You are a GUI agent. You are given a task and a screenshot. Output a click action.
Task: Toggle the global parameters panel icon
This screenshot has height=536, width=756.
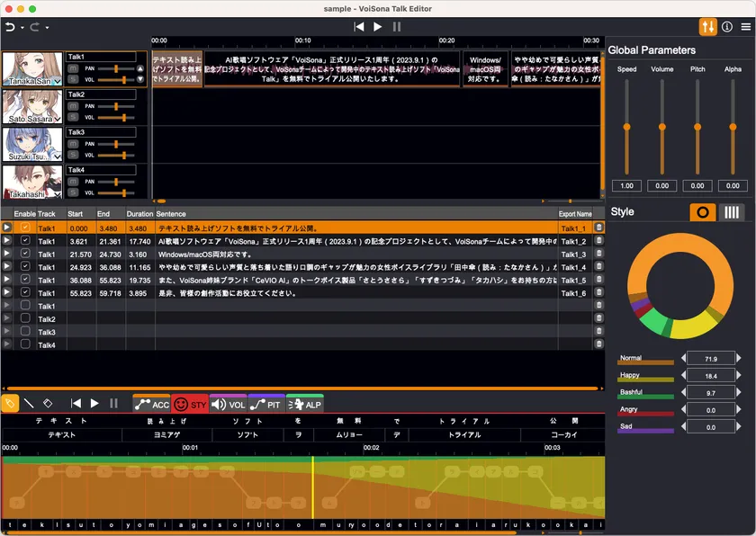click(x=708, y=27)
